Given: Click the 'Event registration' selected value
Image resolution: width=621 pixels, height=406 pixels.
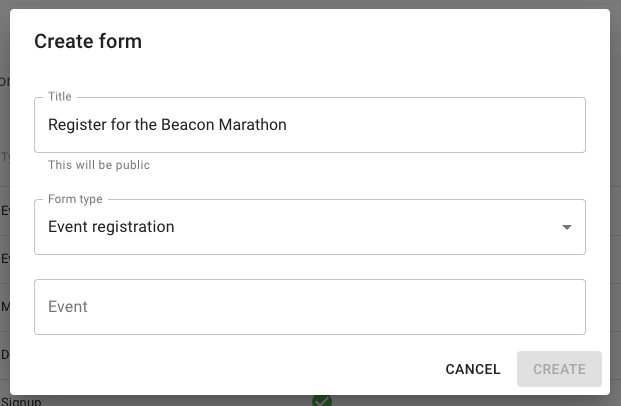Looking at the screenshot, I should pos(111,227).
